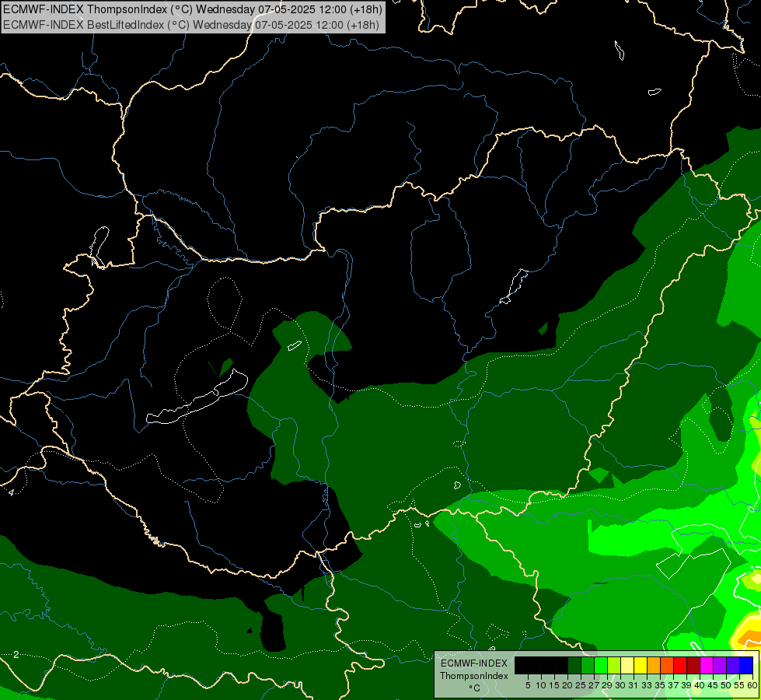The height and width of the screenshot is (700, 761).
Task: Click the °C unit label in legend
Action: pyautogui.click(x=474, y=688)
